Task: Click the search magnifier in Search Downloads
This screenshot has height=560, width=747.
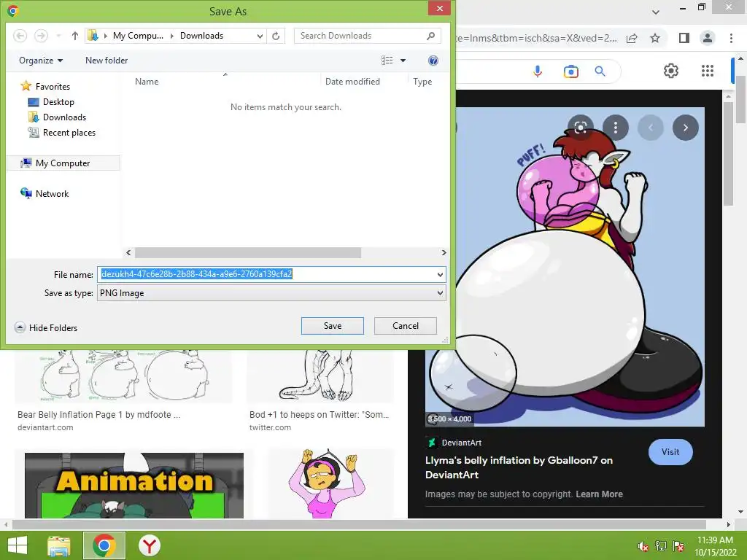Action: (x=430, y=36)
